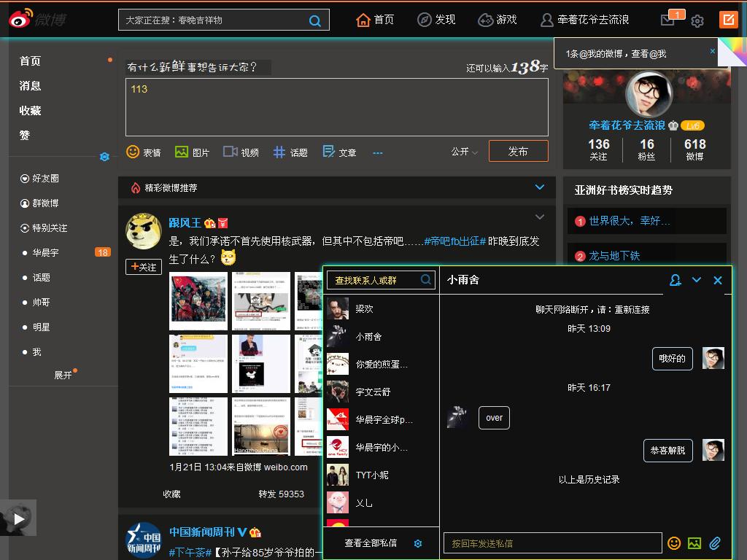
Task: Select 赞 in the left sidebar
Action: pyautogui.click(x=24, y=135)
